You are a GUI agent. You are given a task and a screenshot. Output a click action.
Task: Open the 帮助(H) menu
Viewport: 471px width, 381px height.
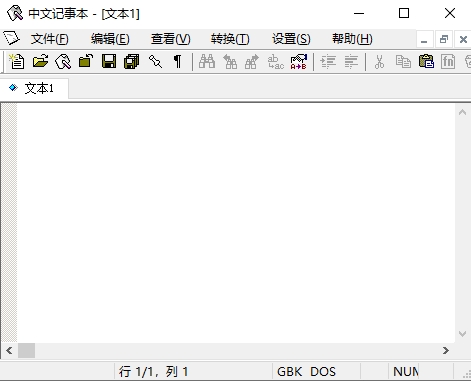point(352,39)
